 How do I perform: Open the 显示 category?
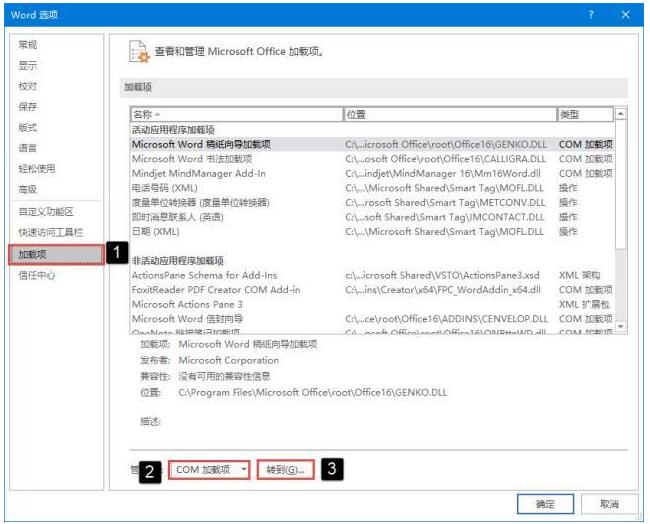click(x=28, y=66)
